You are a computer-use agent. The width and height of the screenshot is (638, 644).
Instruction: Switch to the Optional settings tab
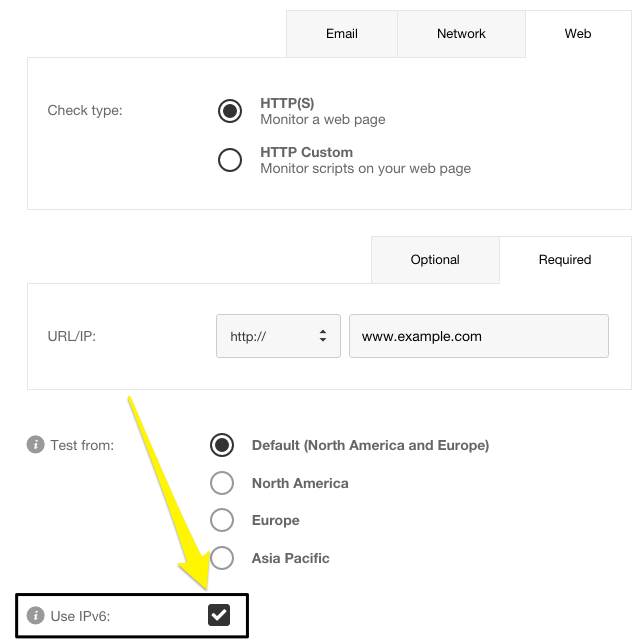coord(435,260)
